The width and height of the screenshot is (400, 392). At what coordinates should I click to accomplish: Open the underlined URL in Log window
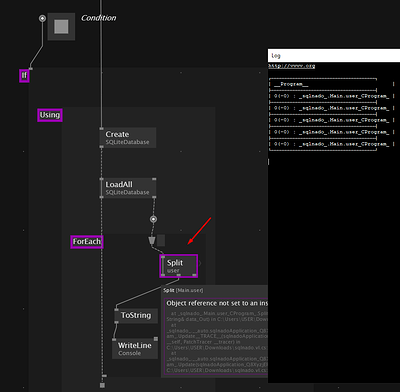(292, 66)
